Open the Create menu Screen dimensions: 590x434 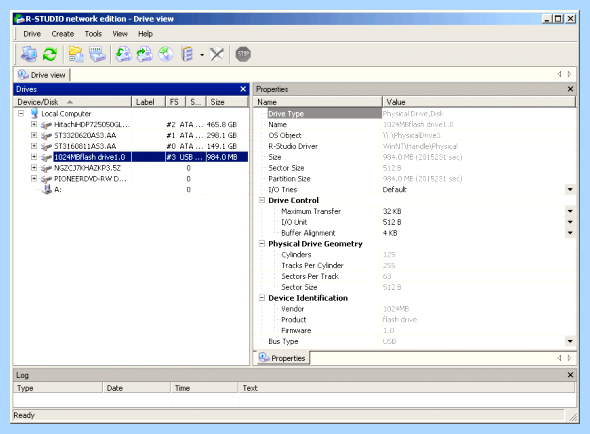pos(63,34)
